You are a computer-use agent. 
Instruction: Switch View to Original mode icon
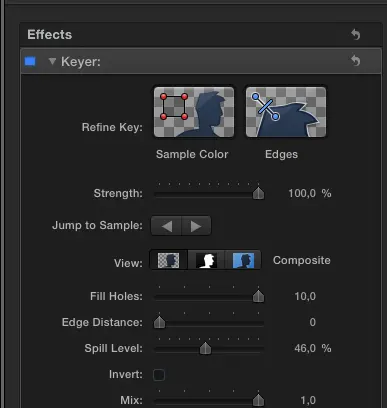(243, 260)
